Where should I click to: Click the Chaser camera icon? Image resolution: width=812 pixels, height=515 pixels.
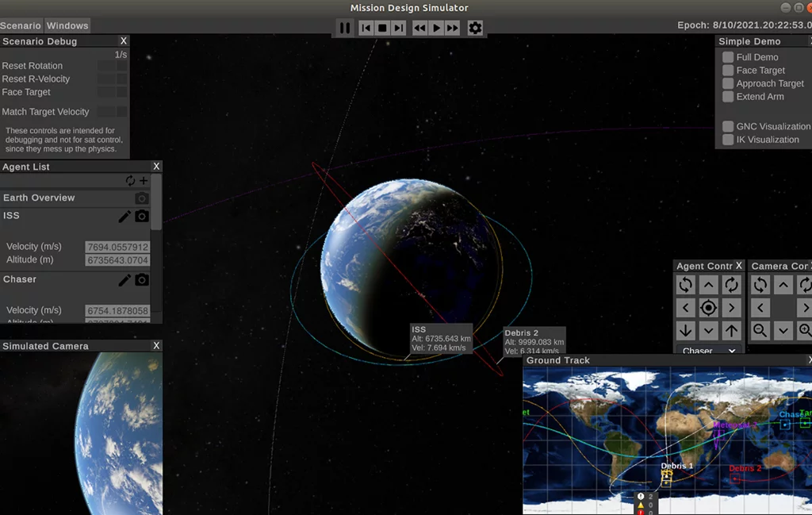(x=141, y=280)
